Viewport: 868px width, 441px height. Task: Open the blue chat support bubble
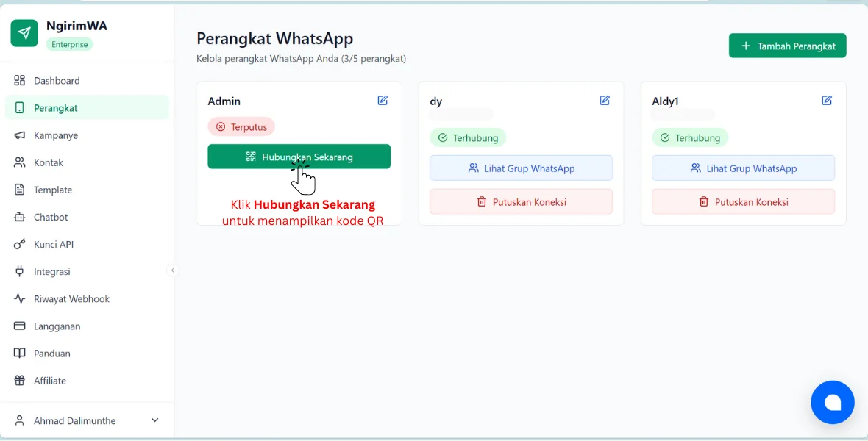[x=832, y=402]
